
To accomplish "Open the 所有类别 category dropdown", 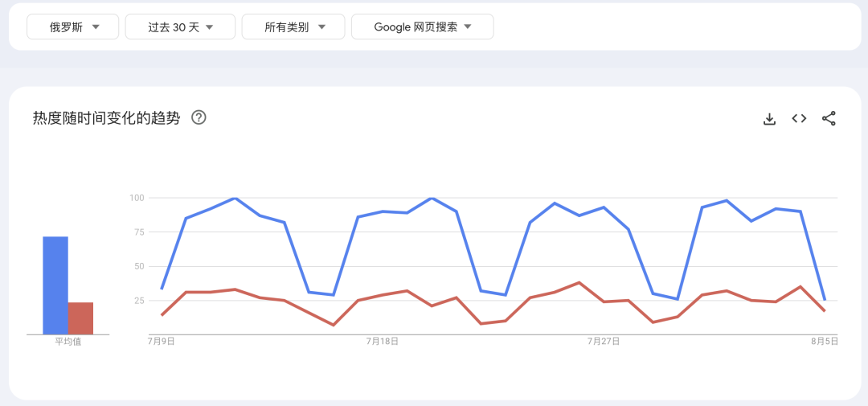I will tap(293, 27).
